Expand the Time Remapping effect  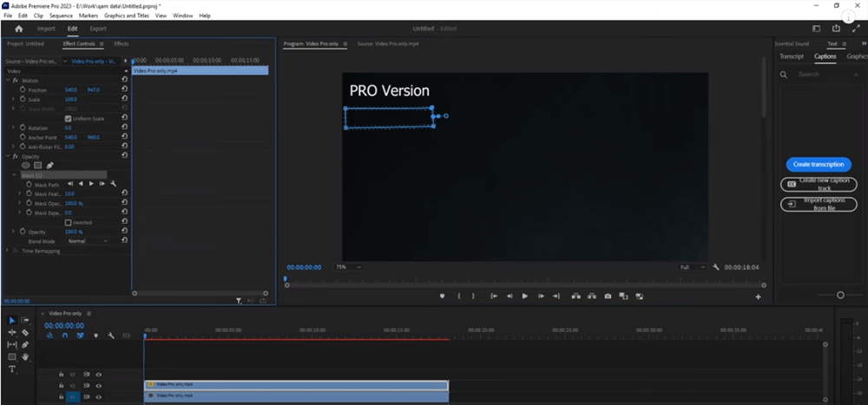(8, 251)
